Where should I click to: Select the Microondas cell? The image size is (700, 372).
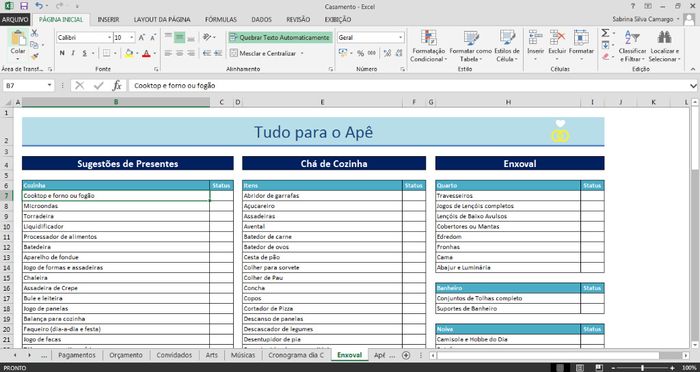[116, 206]
